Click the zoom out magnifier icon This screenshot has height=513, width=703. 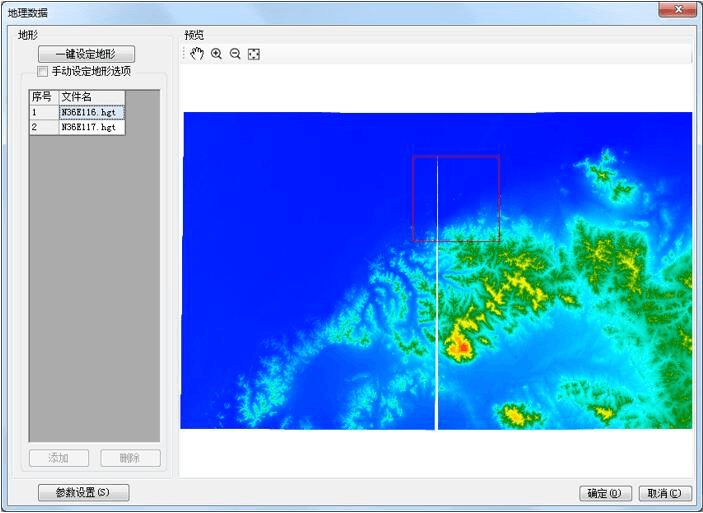[x=235, y=53]
